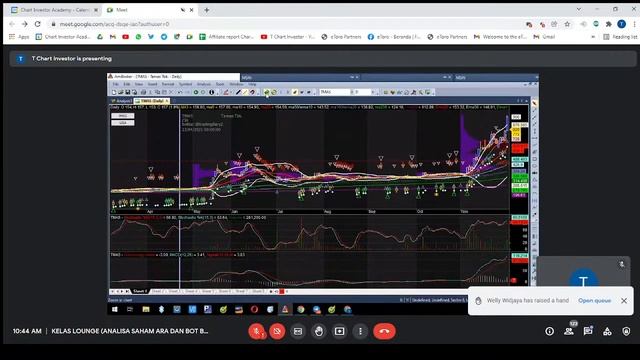Open Analysis menu in AmiBroker
Viewport: 640px width, 360px height.
point(204,84)
